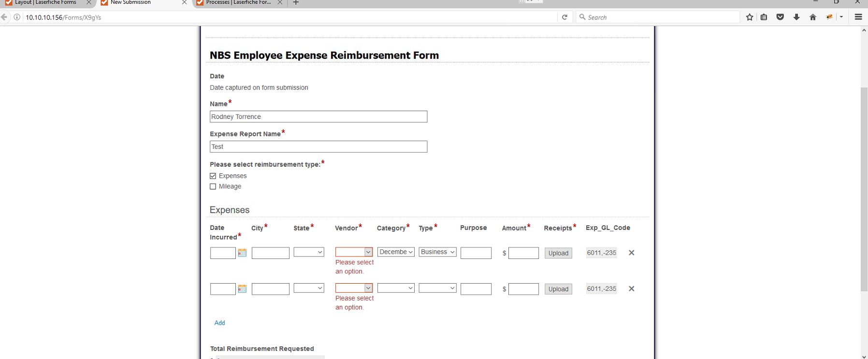
Task: Click the Expense Report Name field
Action: click(x=318, y=147)
